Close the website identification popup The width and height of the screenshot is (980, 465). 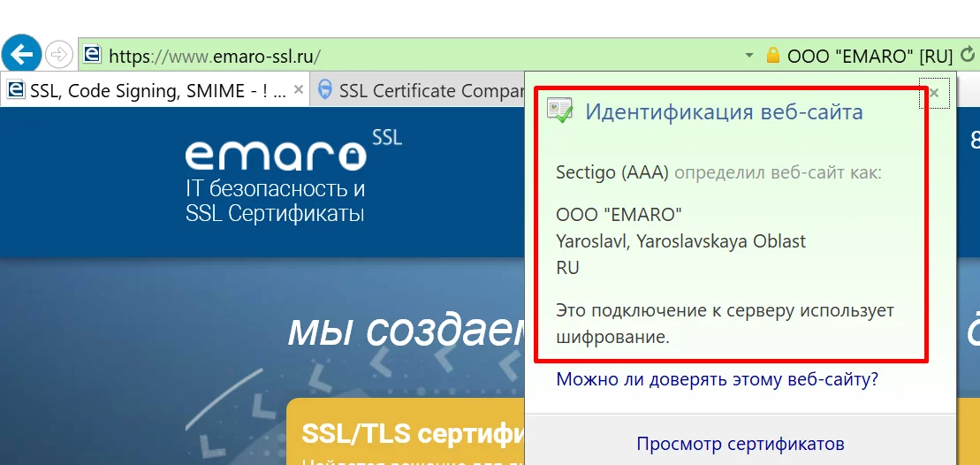[934, 93]
